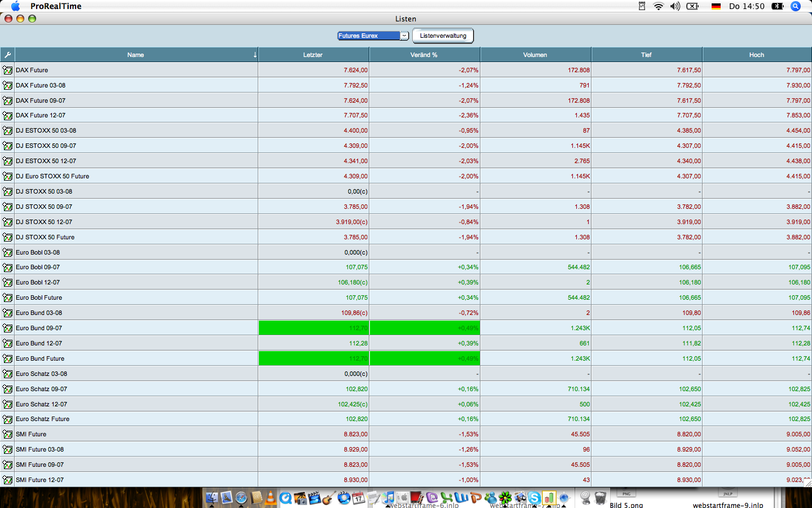Open chart icon for Euro Schatz 03-08
812x508 pixels.
(x=7, y=374)
